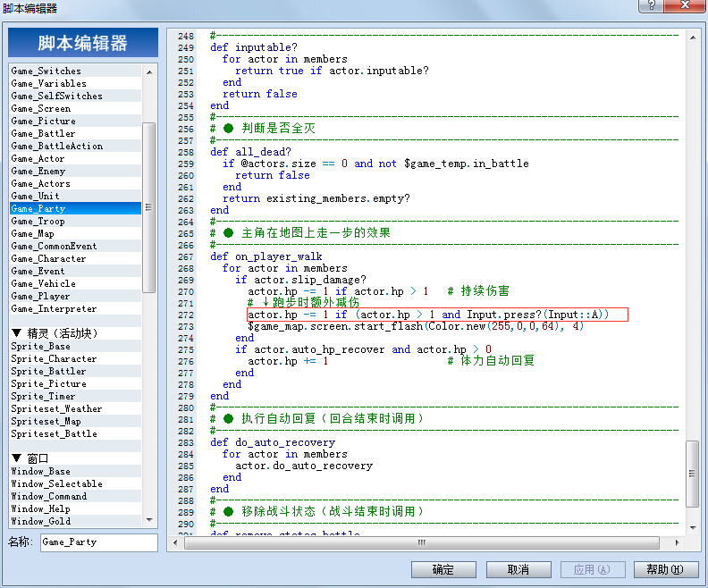Click 'def on_player_walk' on line 267
This screenshot has width=708, height=588.
(266, 256)
